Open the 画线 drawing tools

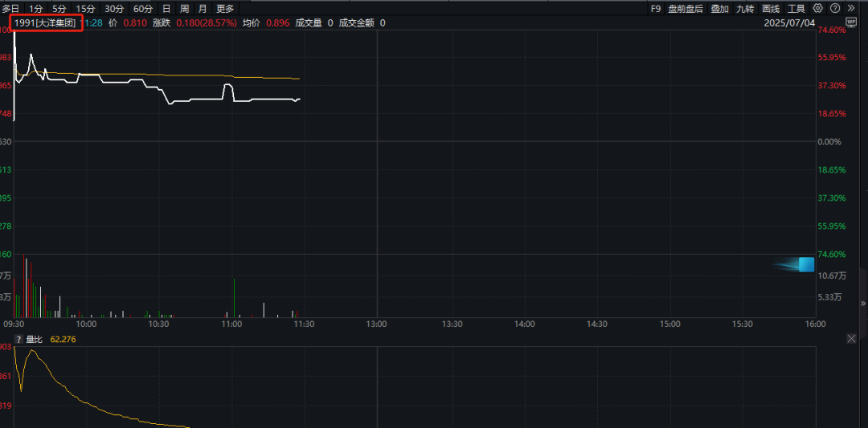(771, 8)
